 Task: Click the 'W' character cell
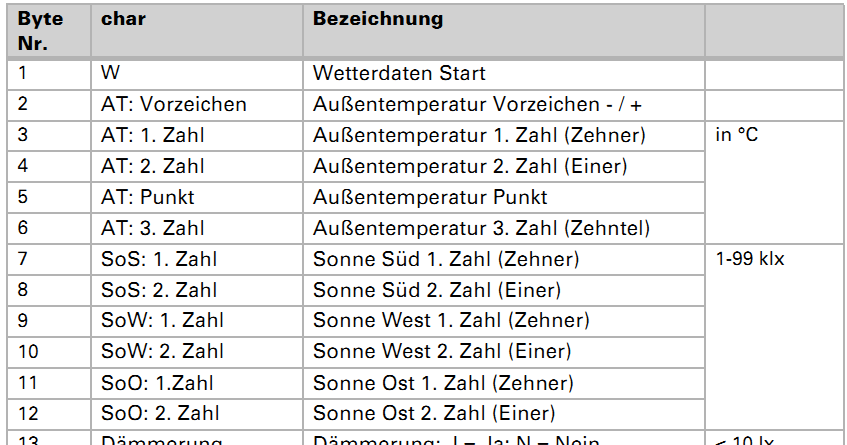click(110, 73)
